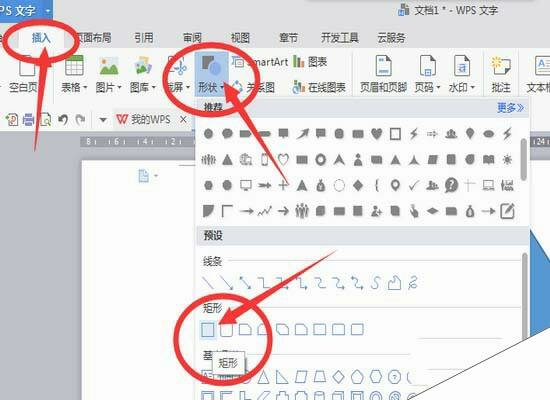Insert a 图表 chart

pos(310,62)
